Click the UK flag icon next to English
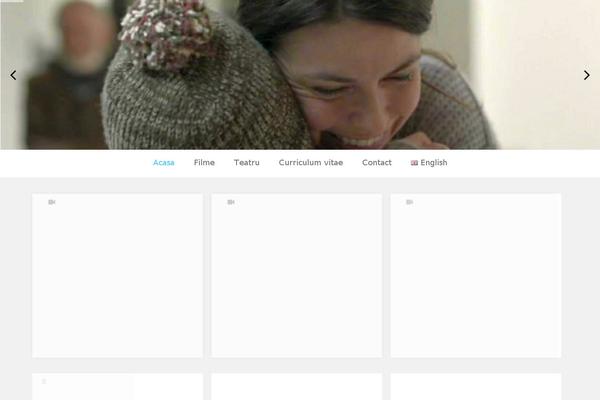 414,163
